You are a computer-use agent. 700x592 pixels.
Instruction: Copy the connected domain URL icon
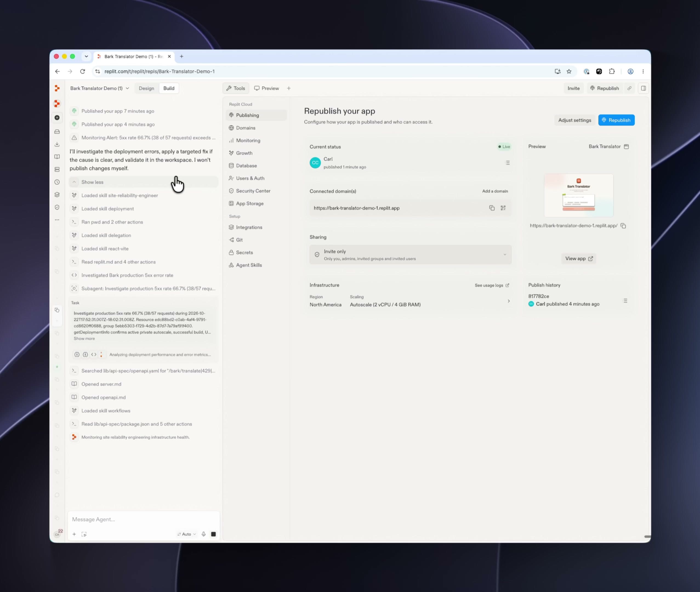492,208
